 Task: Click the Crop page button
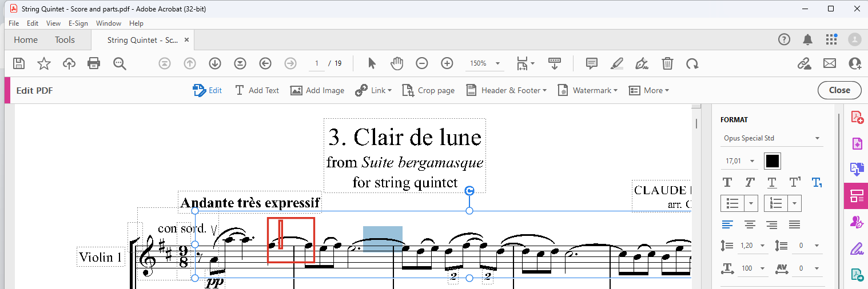click(428, 90)
